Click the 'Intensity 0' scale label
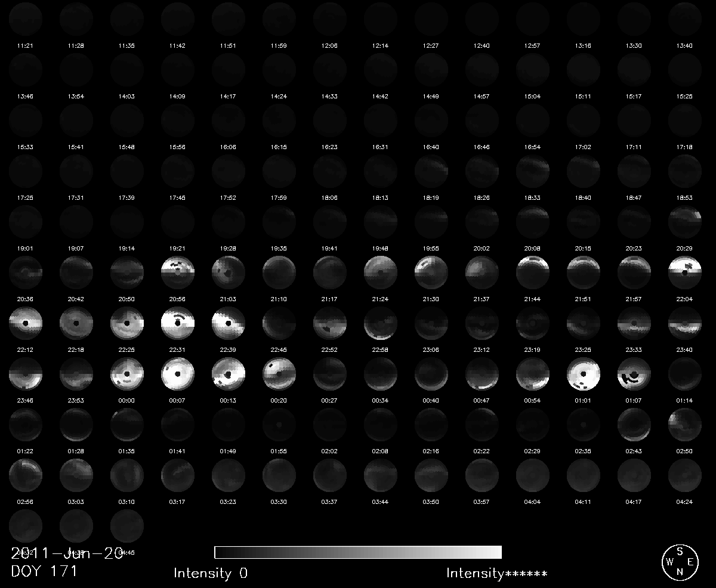The width and height of the screenshot is (716, 588). (x=211, y=574)
